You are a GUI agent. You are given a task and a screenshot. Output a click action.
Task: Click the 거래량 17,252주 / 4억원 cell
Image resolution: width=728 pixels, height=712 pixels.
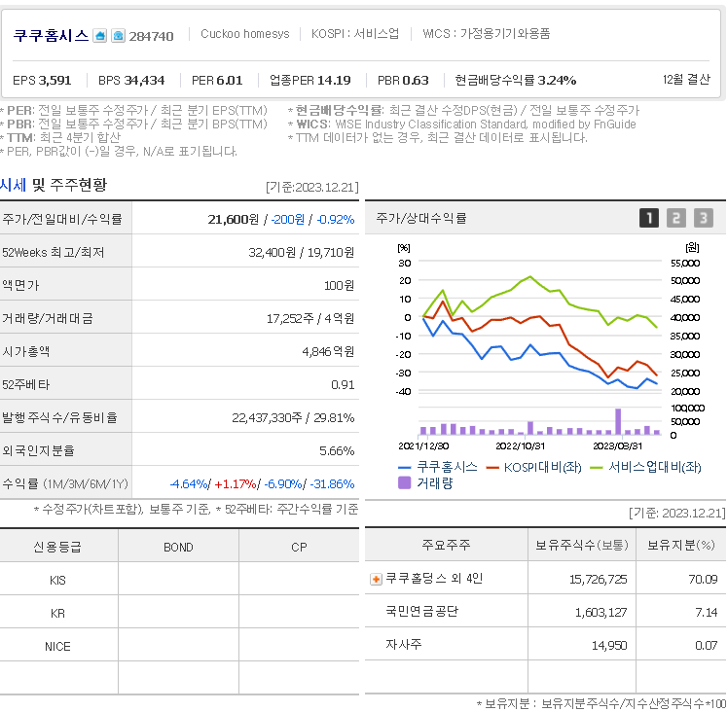click(245, 318)
